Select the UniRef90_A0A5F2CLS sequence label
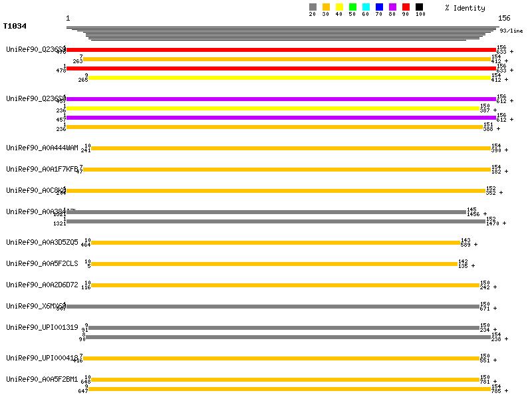Viewport: 532px width, 399px height. (x=42, y=263)
